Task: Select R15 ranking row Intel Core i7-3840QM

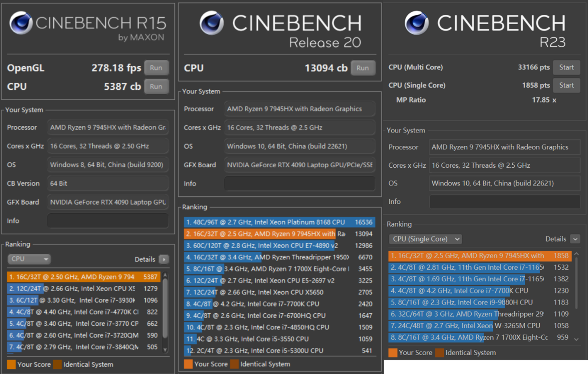Action: click(84, 347)
